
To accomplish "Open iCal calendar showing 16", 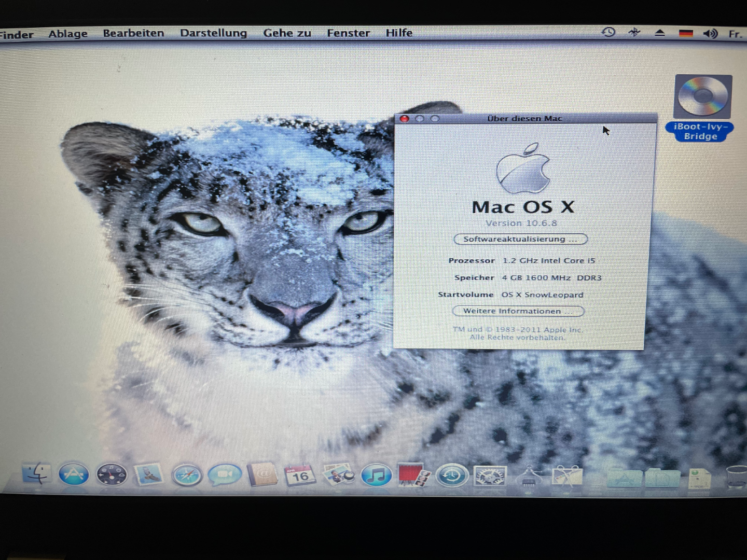I will [300, 475].
